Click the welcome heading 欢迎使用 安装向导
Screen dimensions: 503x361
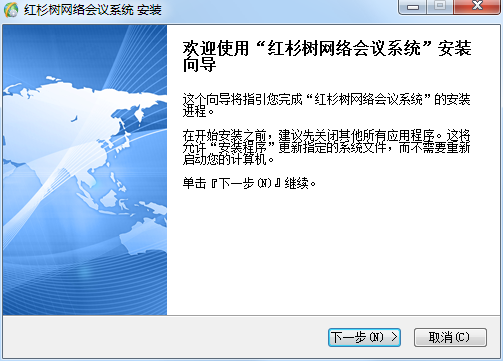[x=327, y=56]
